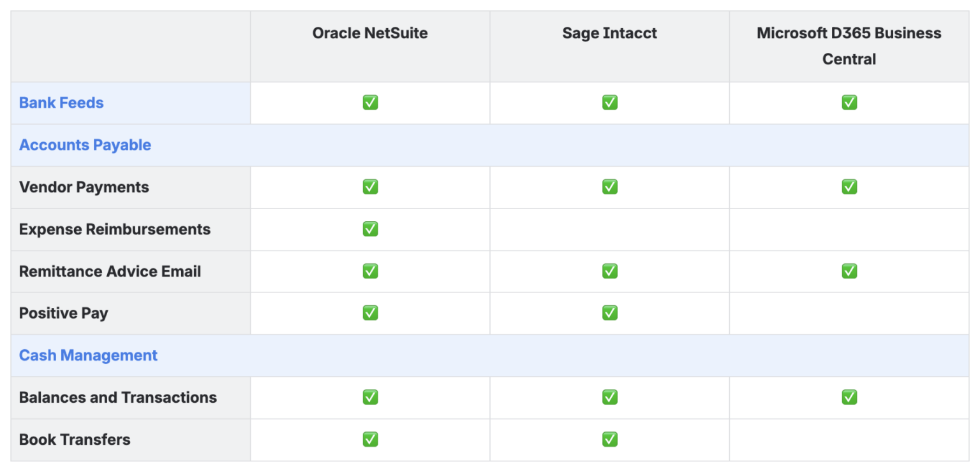Click Bank Feeds checkmark under Oracle NetSuite
Image resolution: width=980 pixels, height=471 pixels.
coord(370,103)
